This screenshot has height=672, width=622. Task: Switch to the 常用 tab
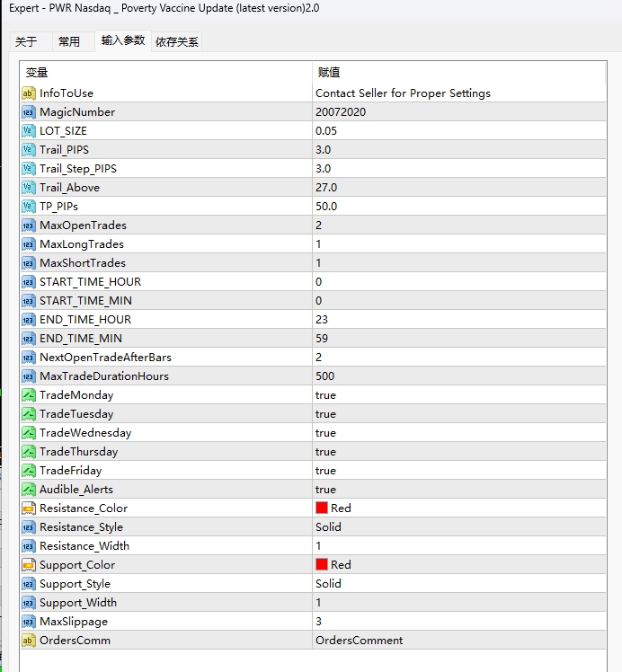click(x=69, y=41)
